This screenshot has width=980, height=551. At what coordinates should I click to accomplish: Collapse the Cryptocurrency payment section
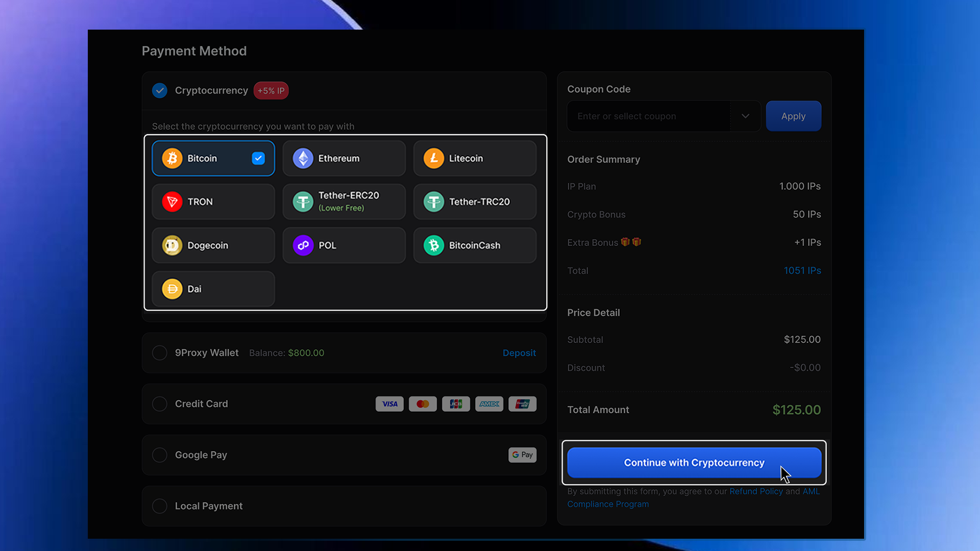tap(160, 91)
